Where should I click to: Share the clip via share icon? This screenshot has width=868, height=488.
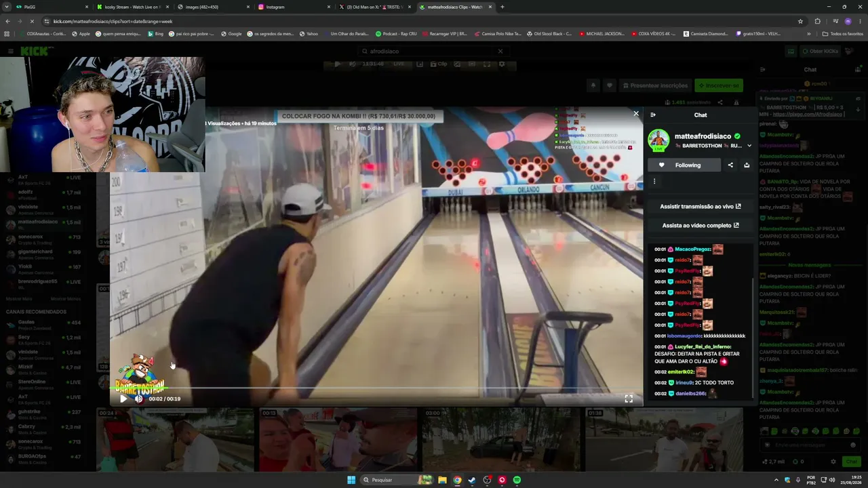[x=730, y=165]
